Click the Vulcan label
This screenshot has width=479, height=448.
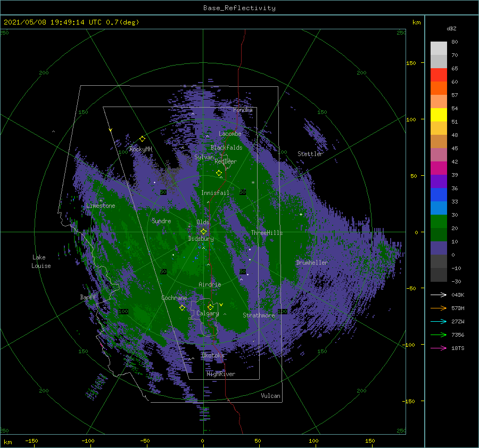point(270,396)
